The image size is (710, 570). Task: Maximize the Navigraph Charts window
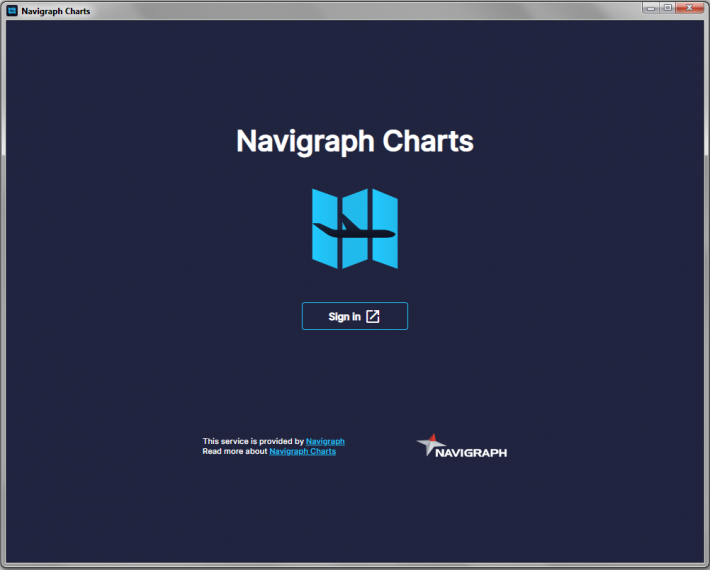pos(667,8)
